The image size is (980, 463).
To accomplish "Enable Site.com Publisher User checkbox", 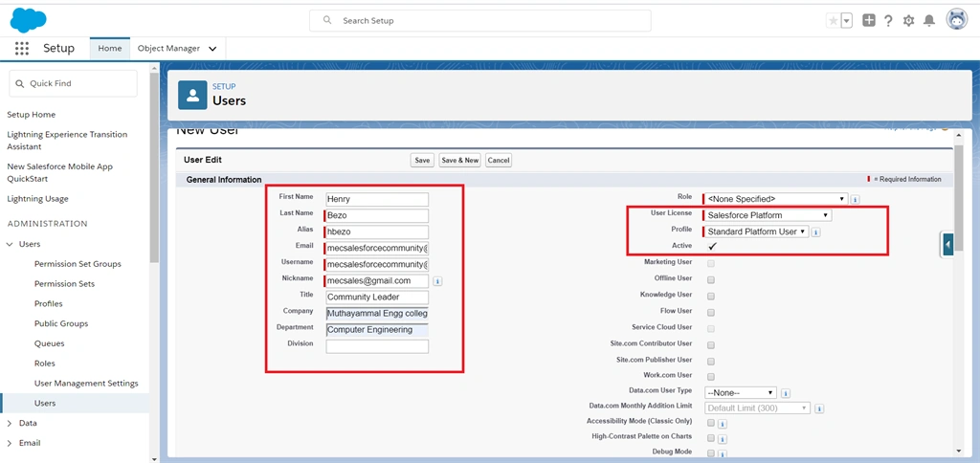I will (x=711, y=361).
